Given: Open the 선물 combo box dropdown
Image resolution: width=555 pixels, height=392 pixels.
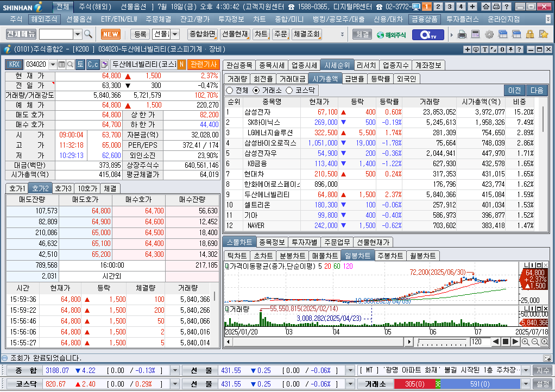Looking at the screenshot, I should [175, 34].
